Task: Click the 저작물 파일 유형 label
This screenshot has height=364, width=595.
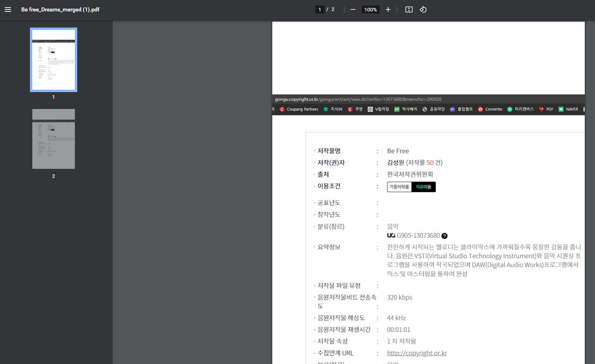Action: [339, 285]
